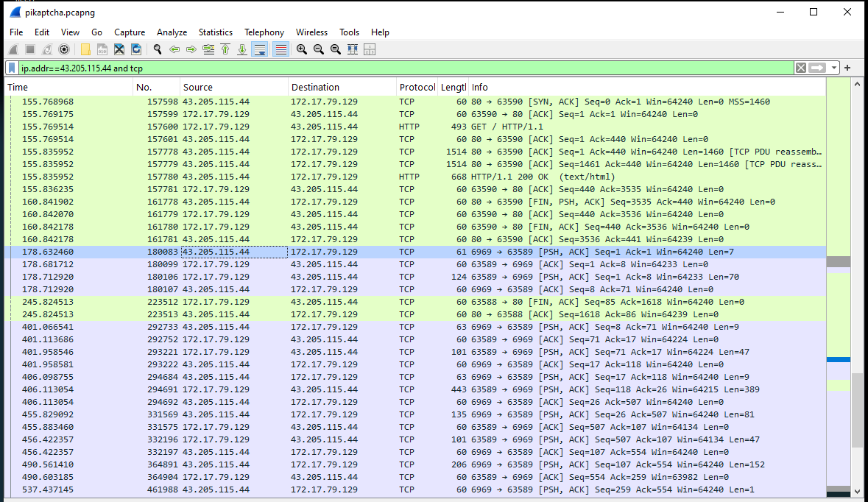The height and width of the screenshot is (502, 868).
Task: Select packet 180106 with Len=70
Action: point(415,277)
